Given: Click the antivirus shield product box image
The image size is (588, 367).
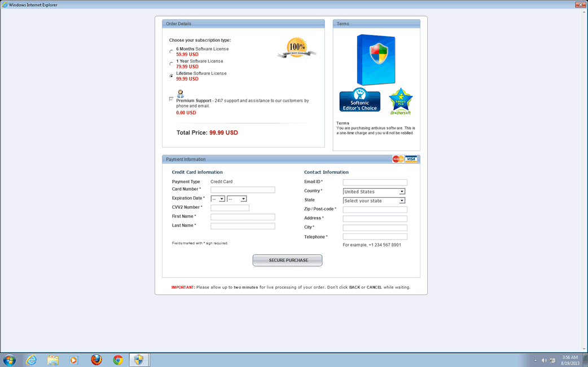Looking at the screenshot, I should pos(376,60).
